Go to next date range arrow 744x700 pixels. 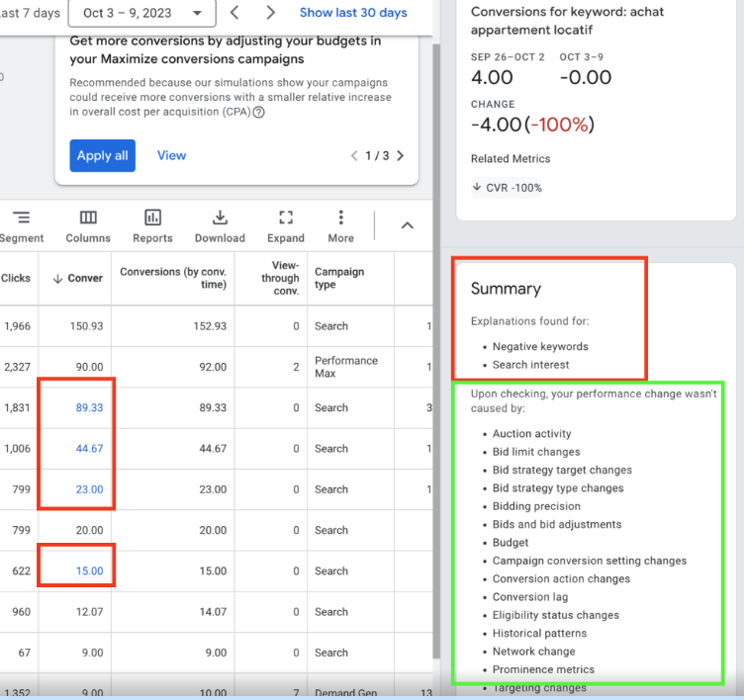tap(271, 13)
